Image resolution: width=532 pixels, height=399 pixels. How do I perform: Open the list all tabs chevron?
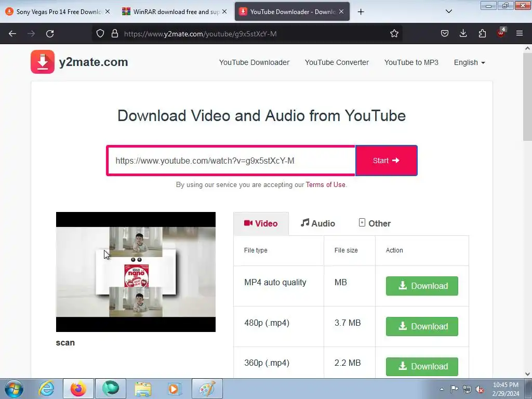click(x=448, y=11)
